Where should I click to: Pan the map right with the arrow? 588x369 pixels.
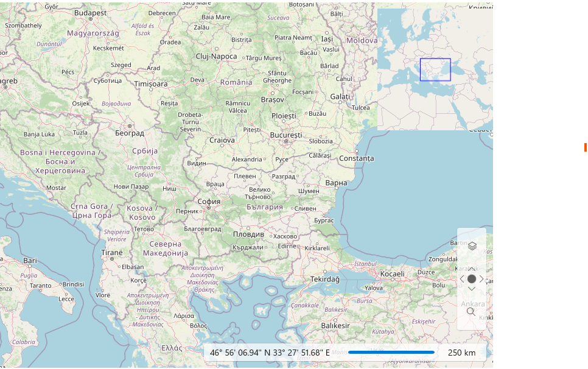[481, 279]
